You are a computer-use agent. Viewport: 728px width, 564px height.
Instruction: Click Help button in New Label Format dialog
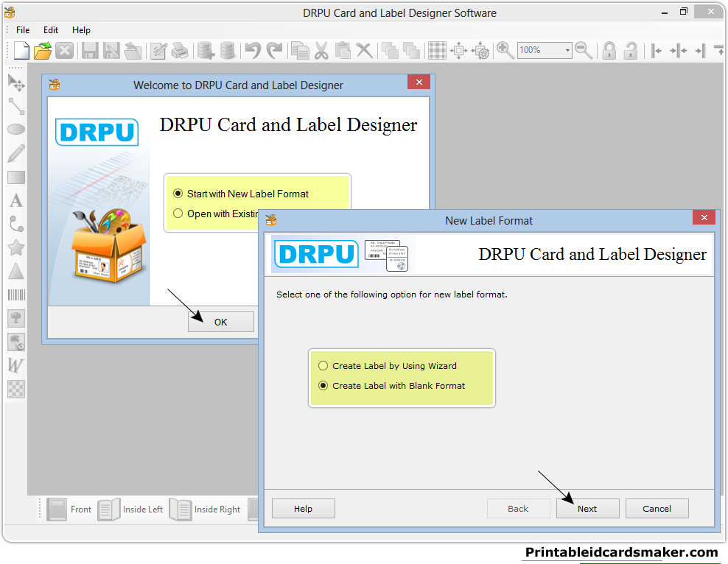point(303,508)
